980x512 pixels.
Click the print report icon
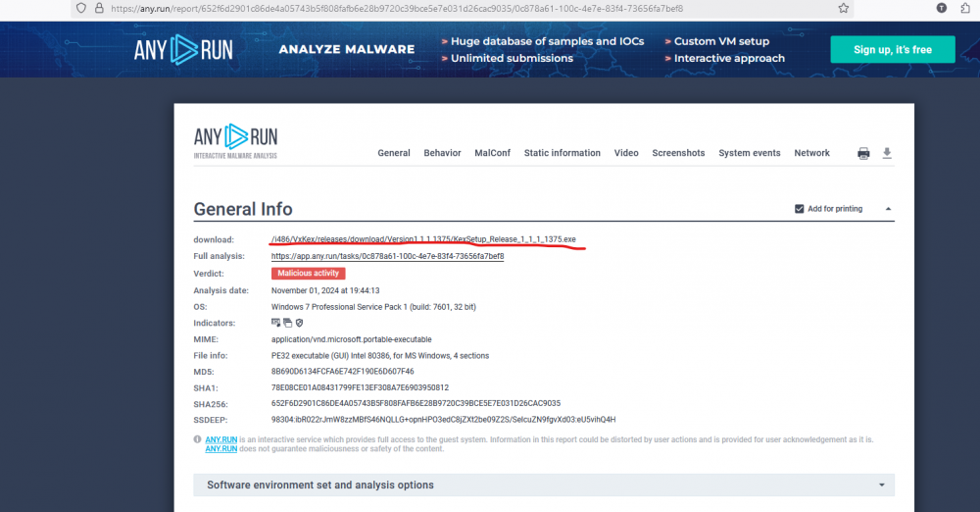click(863, 153)
